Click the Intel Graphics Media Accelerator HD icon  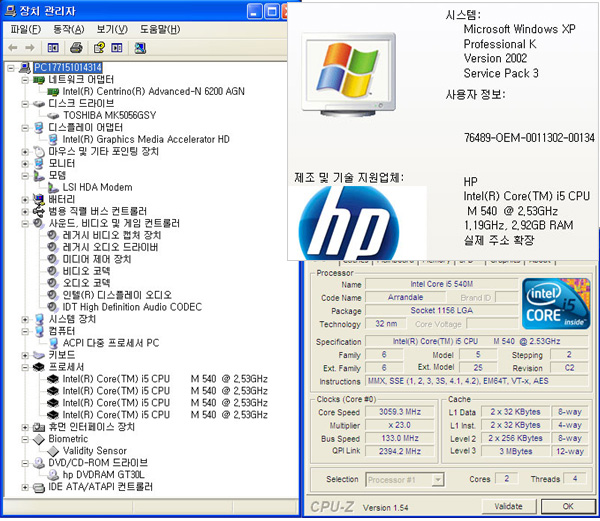(53, 140)
